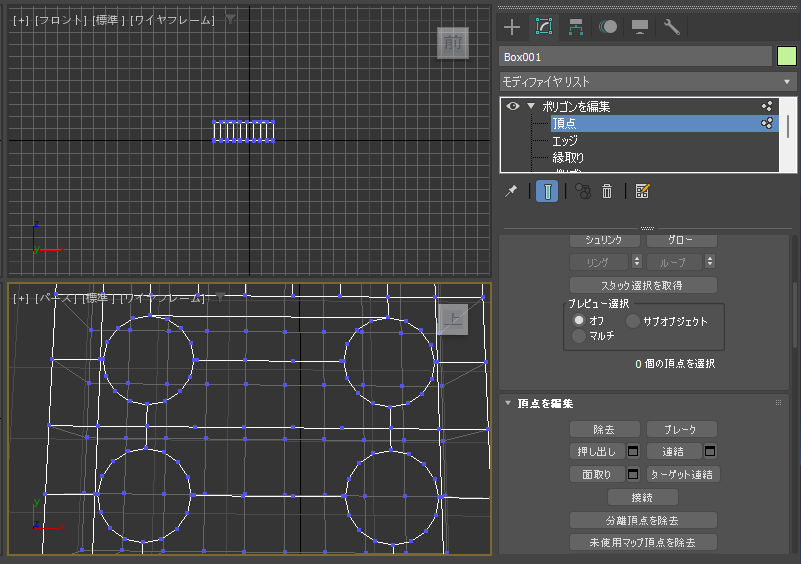Click スタック選択を取得 button
Image resolution: width=801 pixels, height=564 pixels.
tap(643, 285)
